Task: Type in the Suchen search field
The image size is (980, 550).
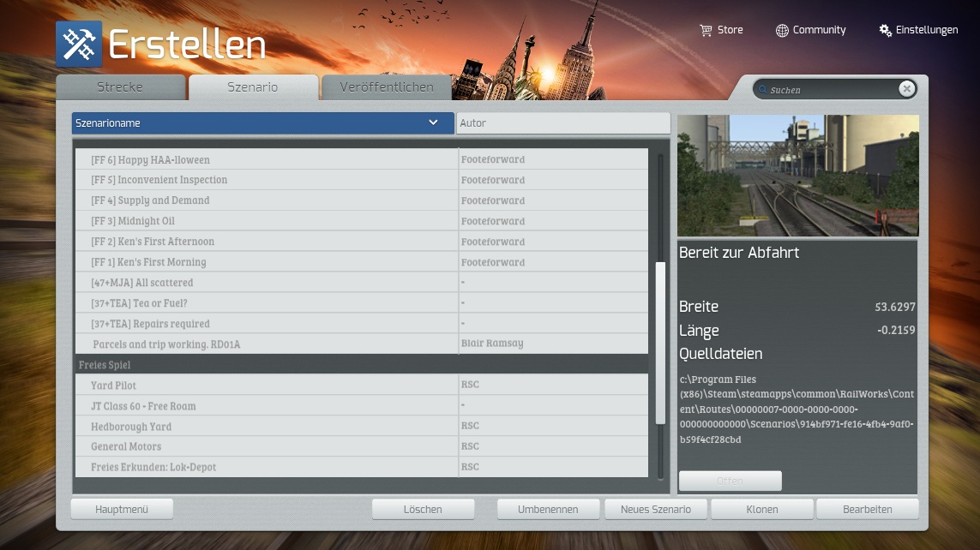Action: pyautogui.click(x=832, y=90)
